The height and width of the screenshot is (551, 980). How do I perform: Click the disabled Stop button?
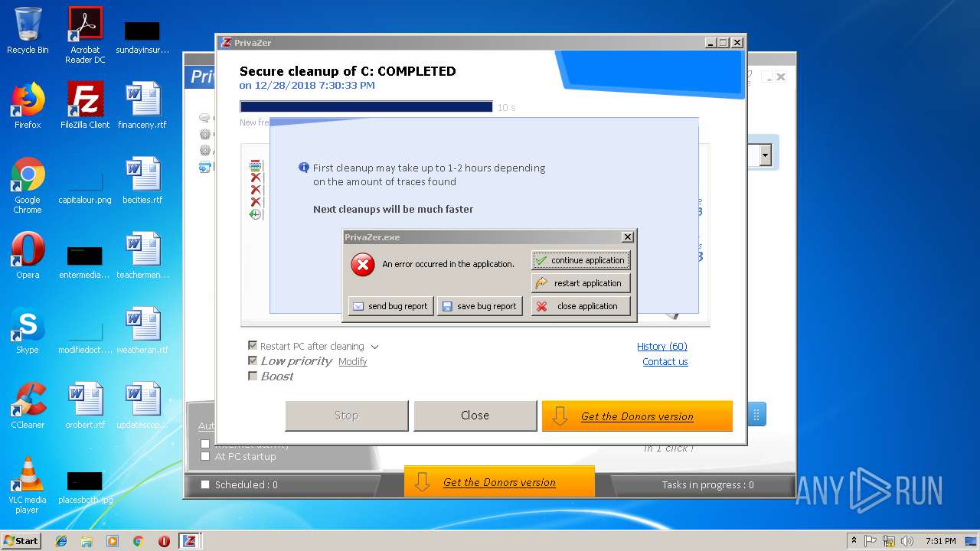coord(346,416)
